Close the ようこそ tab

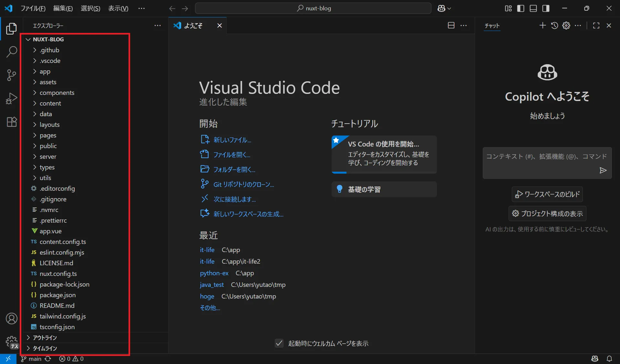pos(219,25)
